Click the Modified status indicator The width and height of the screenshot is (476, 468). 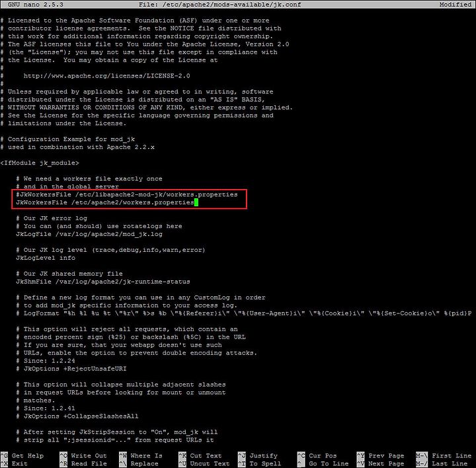[456, 5]
